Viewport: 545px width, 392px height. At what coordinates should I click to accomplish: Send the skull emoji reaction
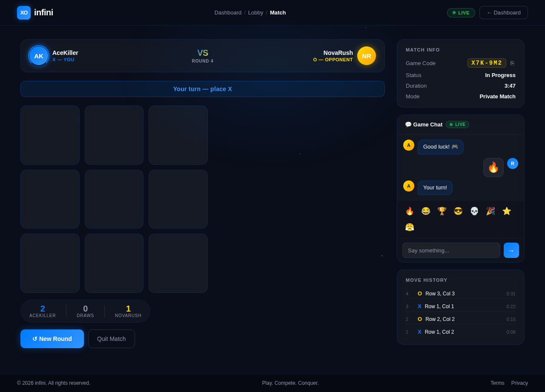point(474,211)
